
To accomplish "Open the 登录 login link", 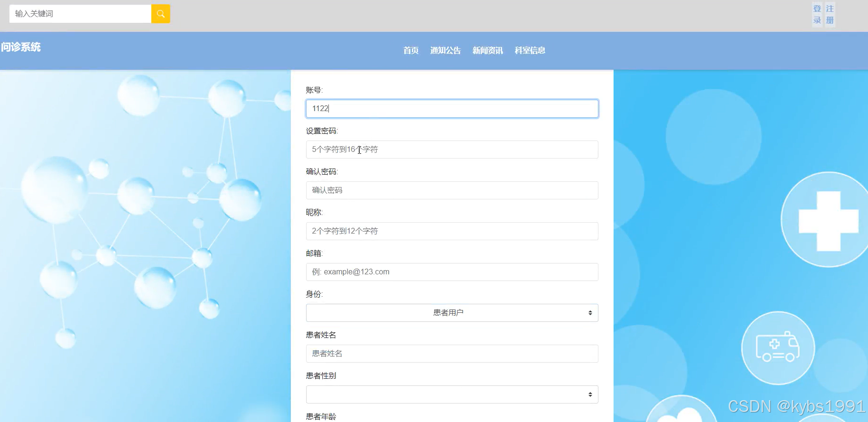I will click(817, 15).
